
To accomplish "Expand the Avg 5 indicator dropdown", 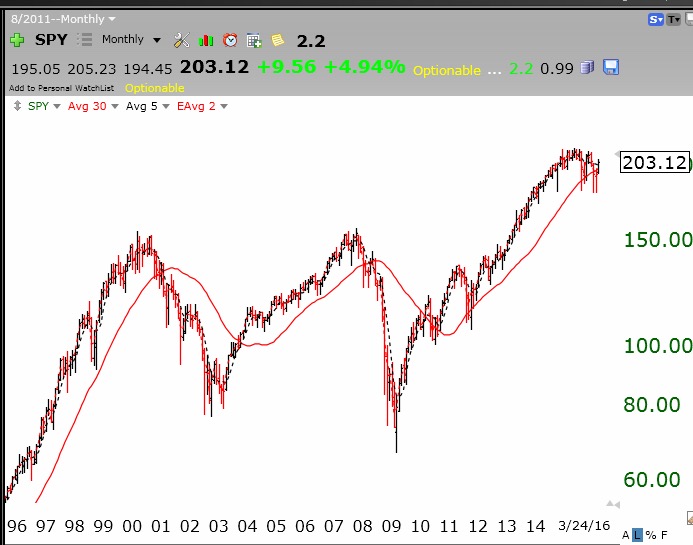I will click(x=166, y=106).
